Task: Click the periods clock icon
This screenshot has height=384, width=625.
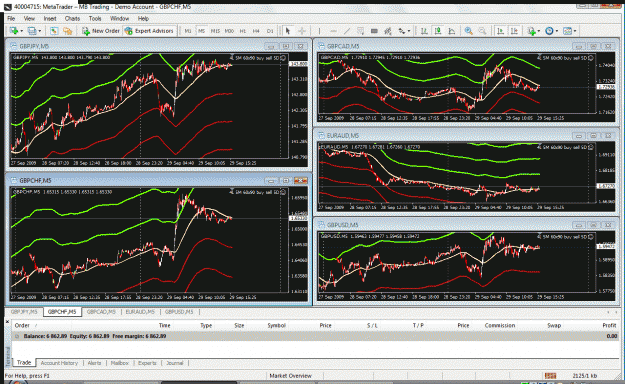Action: [549, 31]
